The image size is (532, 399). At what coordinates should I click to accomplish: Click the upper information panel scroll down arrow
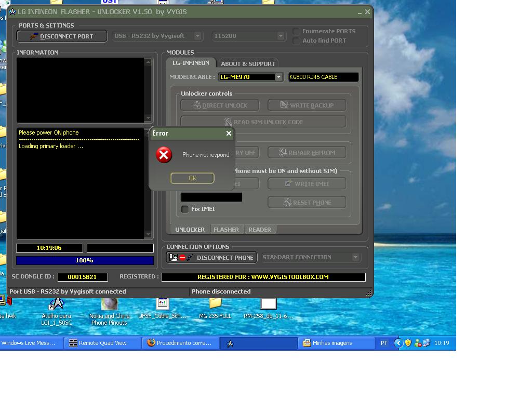tap(148, 118)
